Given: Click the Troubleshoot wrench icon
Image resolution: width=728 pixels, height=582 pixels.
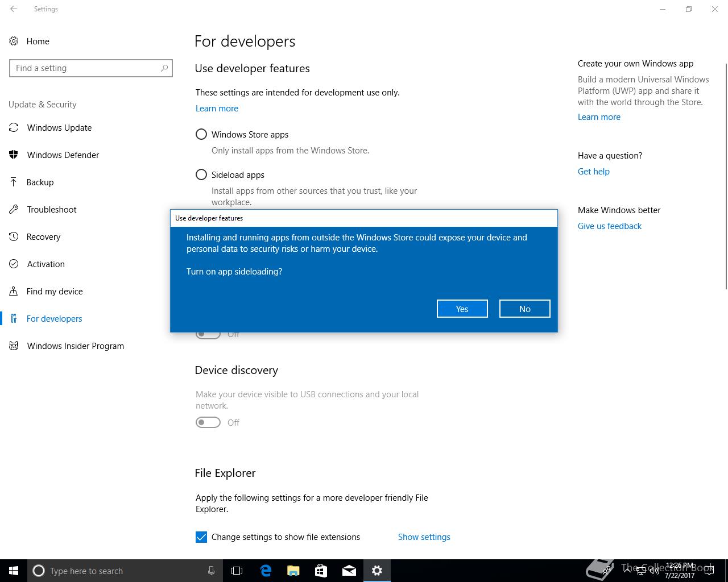Looking at the screenshot, I should [14, 209].
